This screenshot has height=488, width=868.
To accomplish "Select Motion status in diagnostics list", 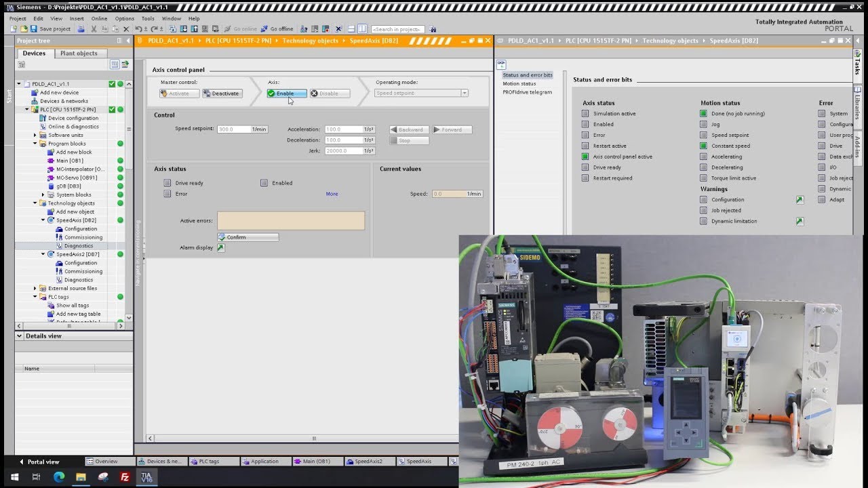I will click(x=519, y=83).
